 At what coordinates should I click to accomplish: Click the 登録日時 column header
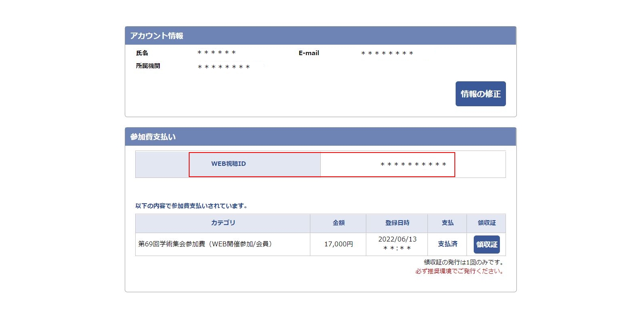click(397, 223)
